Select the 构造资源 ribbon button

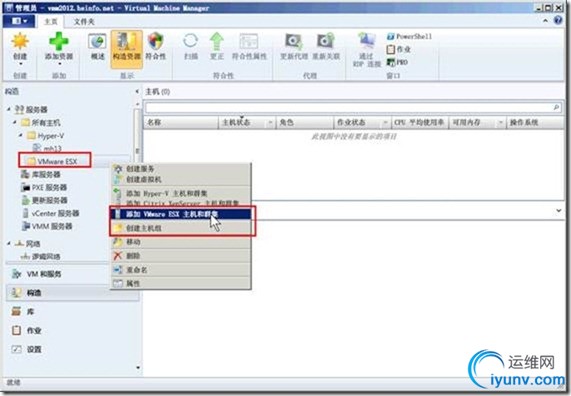126,49
